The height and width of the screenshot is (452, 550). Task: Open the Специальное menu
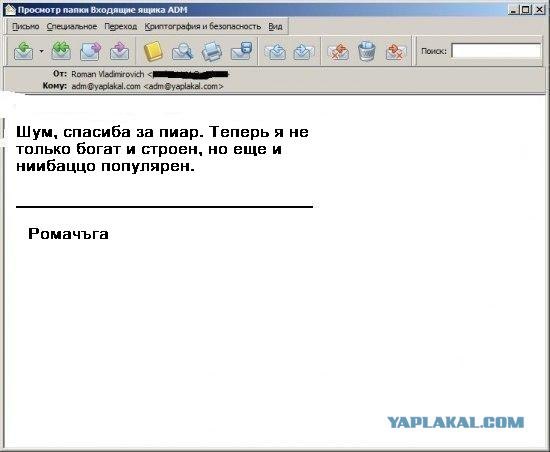(72, 27)
